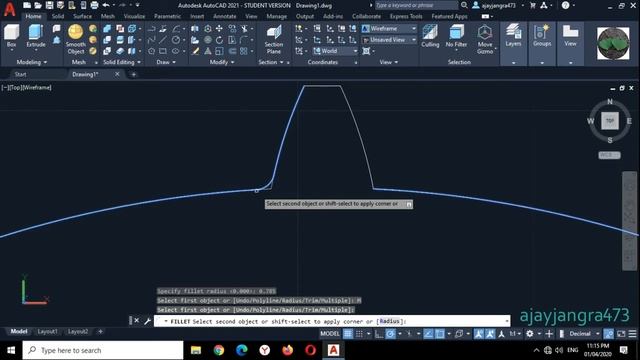Switch to the Solid ribbon tab
This screenshot has height=360, width=640.
[58, 16]
